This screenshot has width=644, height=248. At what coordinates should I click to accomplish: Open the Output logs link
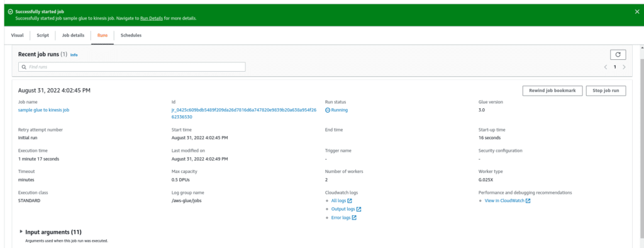point(343,209)
